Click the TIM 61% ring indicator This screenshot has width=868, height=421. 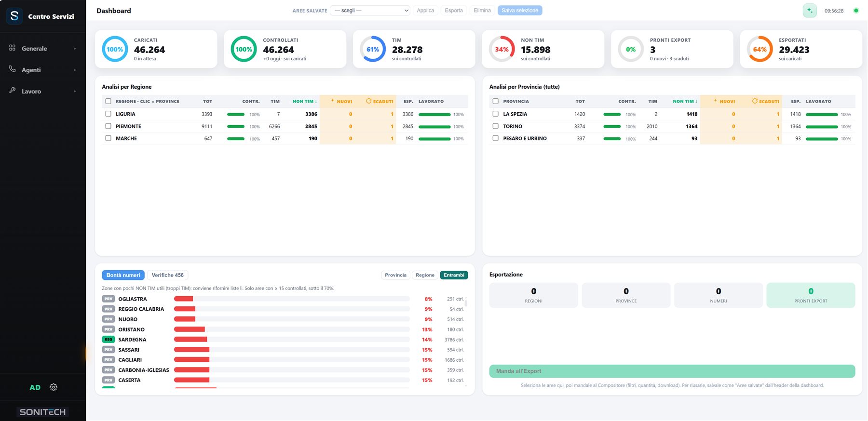coord(373,49)
